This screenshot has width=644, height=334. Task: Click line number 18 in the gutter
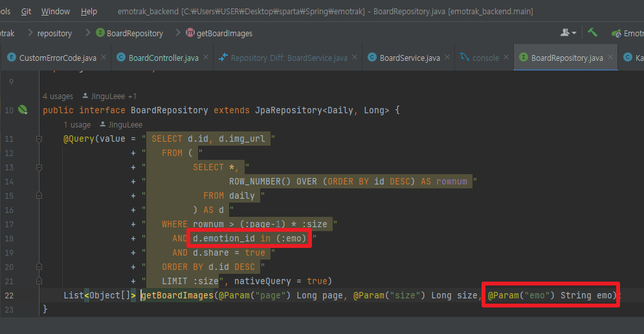coord(9,239)
